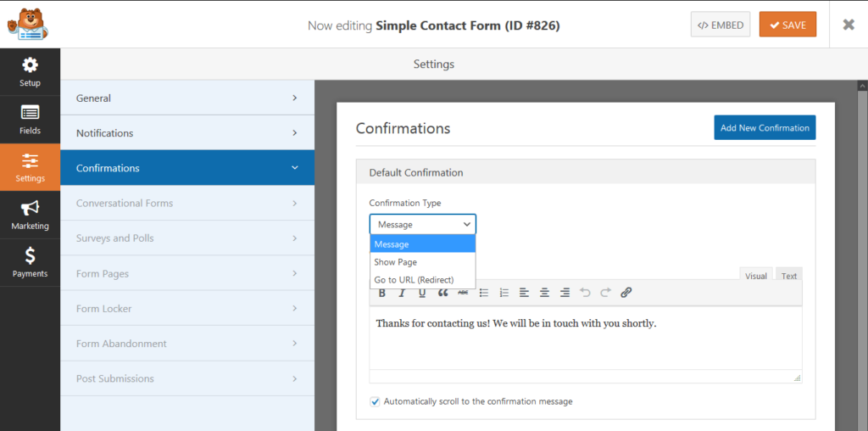
Task: Click the undo arrow in editor
Action: [x=585, y=293]
